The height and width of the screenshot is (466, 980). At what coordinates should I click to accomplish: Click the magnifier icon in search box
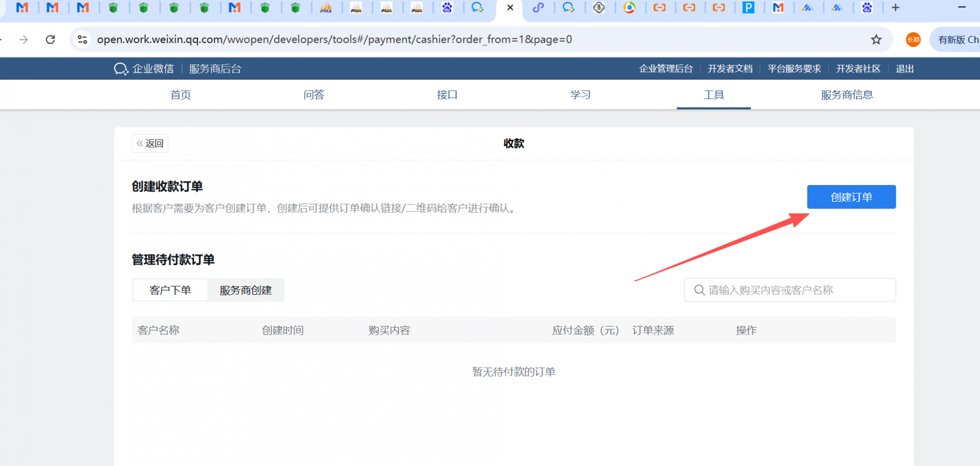699,290
